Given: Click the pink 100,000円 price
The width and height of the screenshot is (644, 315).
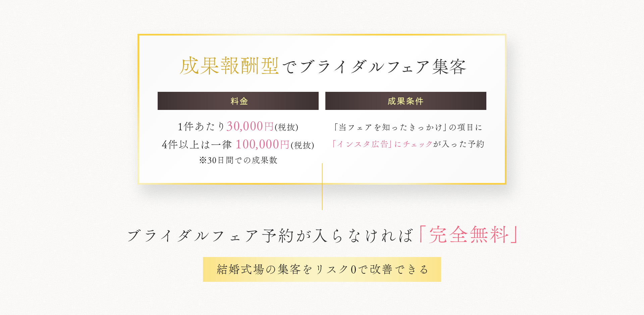Looking at the screenshot, I should [263, 144].
